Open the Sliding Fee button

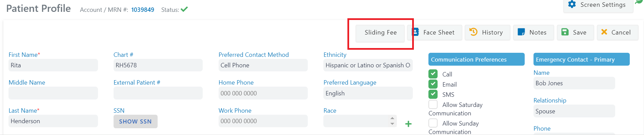[x=380, y=32]
